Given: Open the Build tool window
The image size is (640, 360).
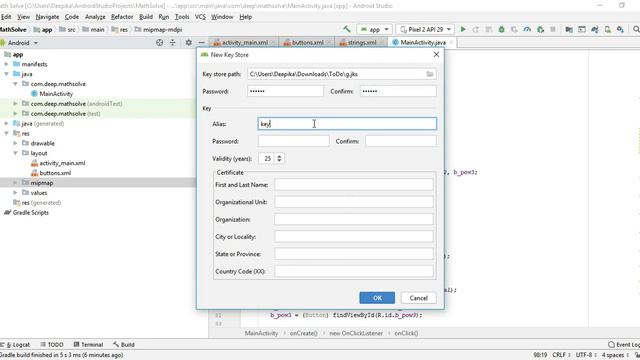Looking at the screenshot, I should click(x=124, y=344).
